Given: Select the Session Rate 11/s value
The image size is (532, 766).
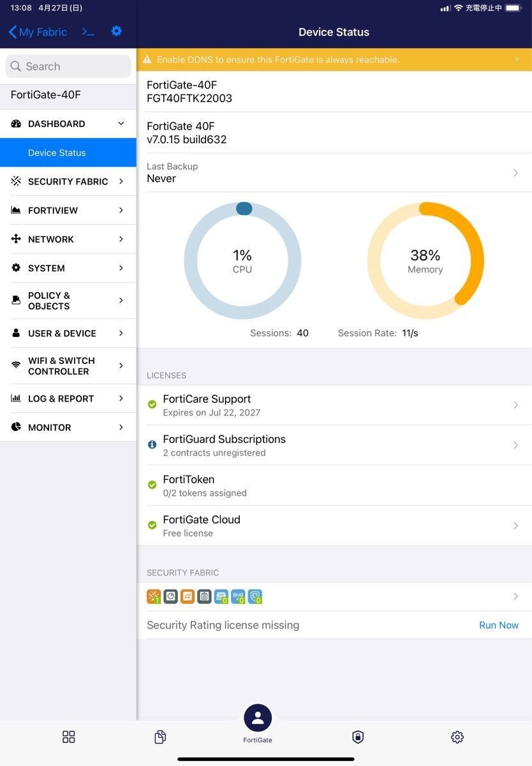Looking at the screenshot, I should point(410,333).
